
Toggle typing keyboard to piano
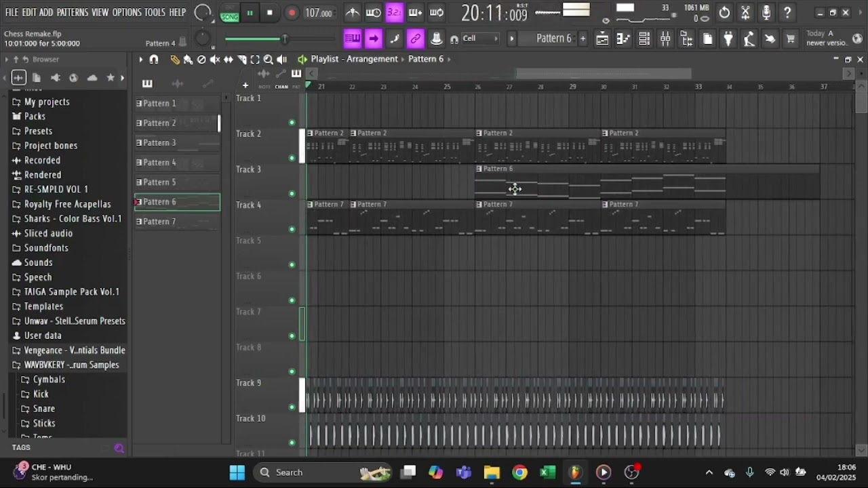coord(352,39)
